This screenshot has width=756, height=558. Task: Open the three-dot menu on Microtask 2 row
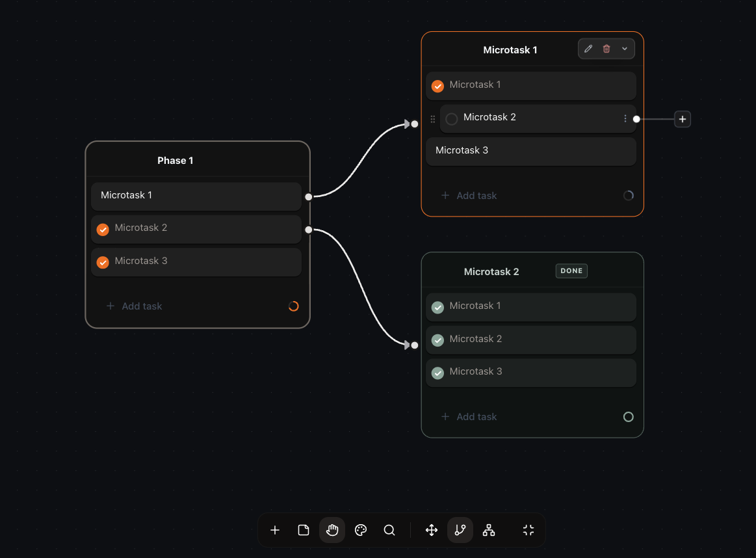625,118
